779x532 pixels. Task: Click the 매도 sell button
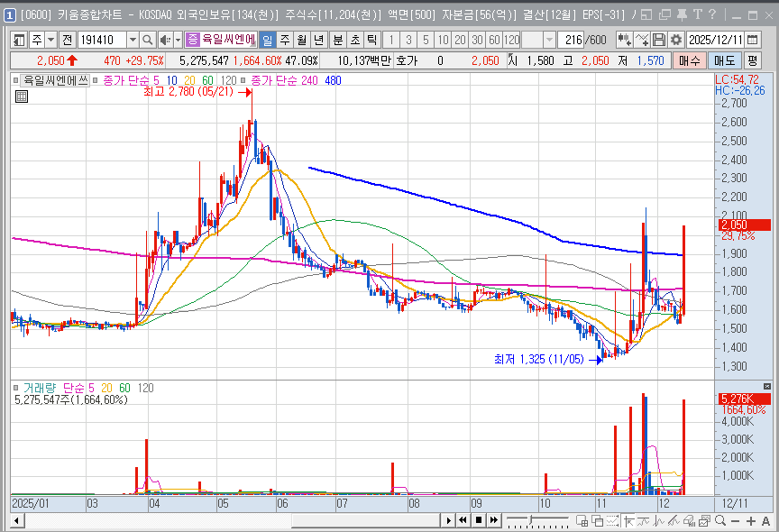724,60
